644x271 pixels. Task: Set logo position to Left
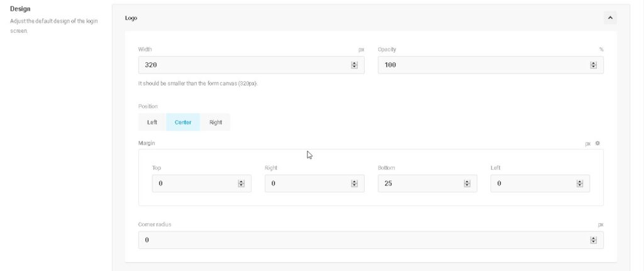(x=152, y=122)
